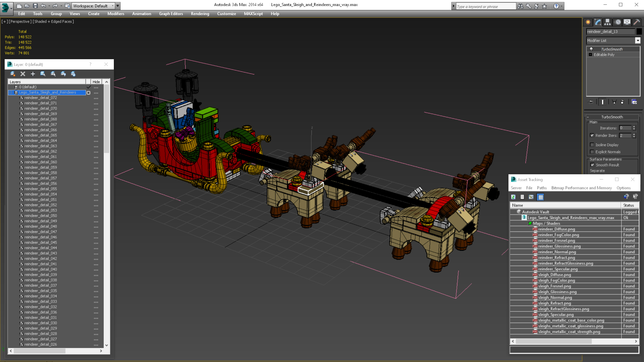Viewport: 644px width, 362px height.
Task: Click the Name column header in Asset Tracking
Action: coord(565,205)
